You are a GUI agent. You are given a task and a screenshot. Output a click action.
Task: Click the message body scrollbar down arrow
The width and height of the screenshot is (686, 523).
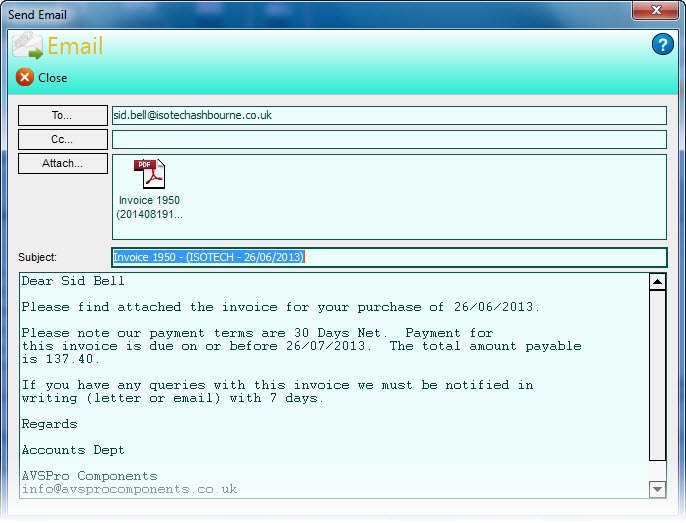coord(657,489)
